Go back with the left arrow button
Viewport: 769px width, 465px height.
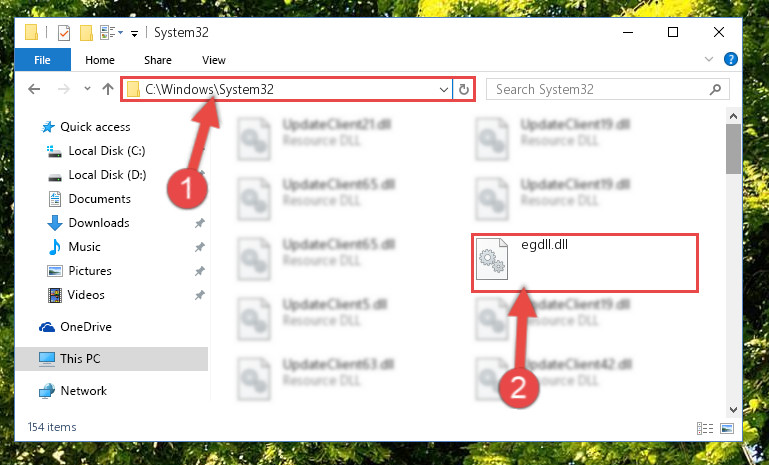[x=34, y=89]
